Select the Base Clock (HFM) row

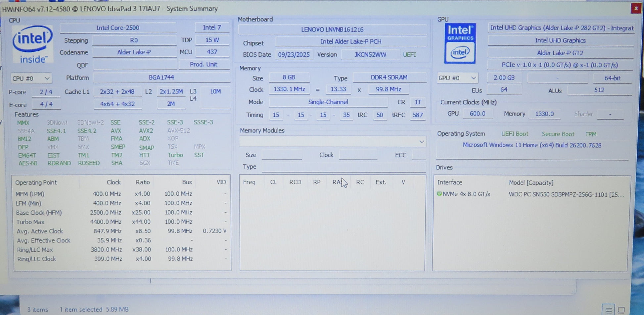point(39,213)
